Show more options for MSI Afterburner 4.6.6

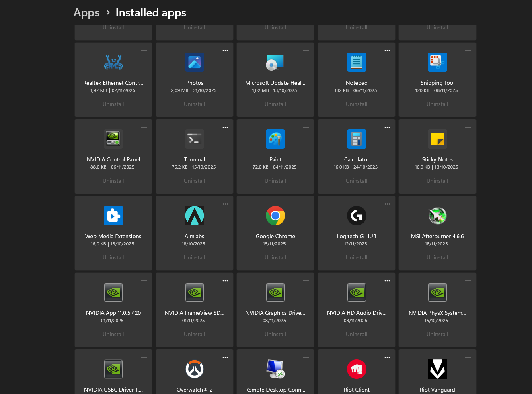pos(468,204)
